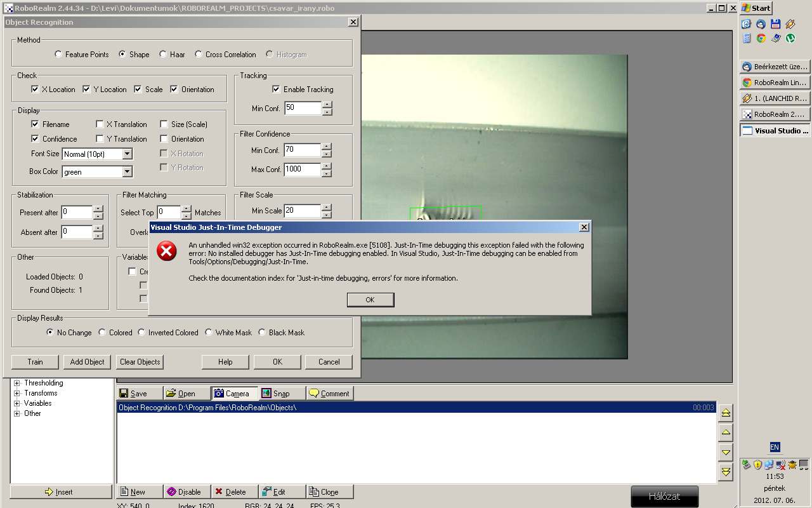812x508 pixels.
Task: Select the Feature Points method radio button
Action: tap(59, 55)
